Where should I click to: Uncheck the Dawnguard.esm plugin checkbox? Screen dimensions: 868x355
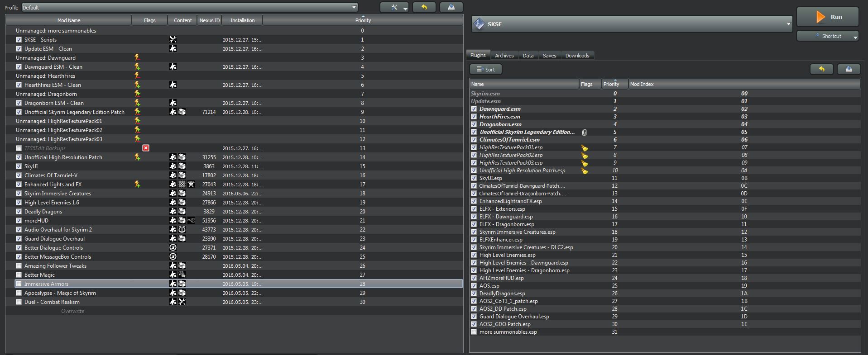coord(474,109)
